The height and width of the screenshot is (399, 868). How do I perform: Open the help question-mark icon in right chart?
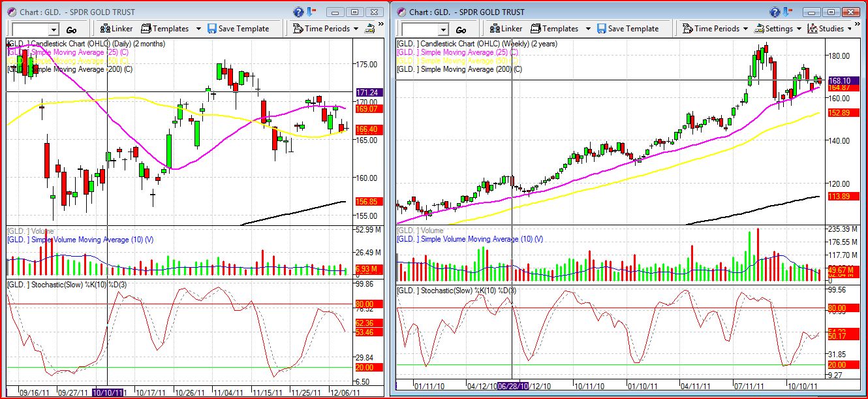click(x=775, y=12)
